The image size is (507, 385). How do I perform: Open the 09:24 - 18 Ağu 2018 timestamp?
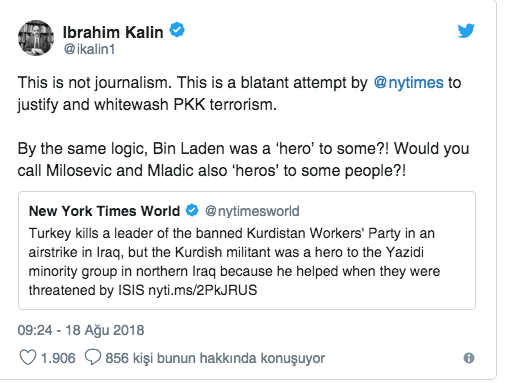[x=81, y=330]
